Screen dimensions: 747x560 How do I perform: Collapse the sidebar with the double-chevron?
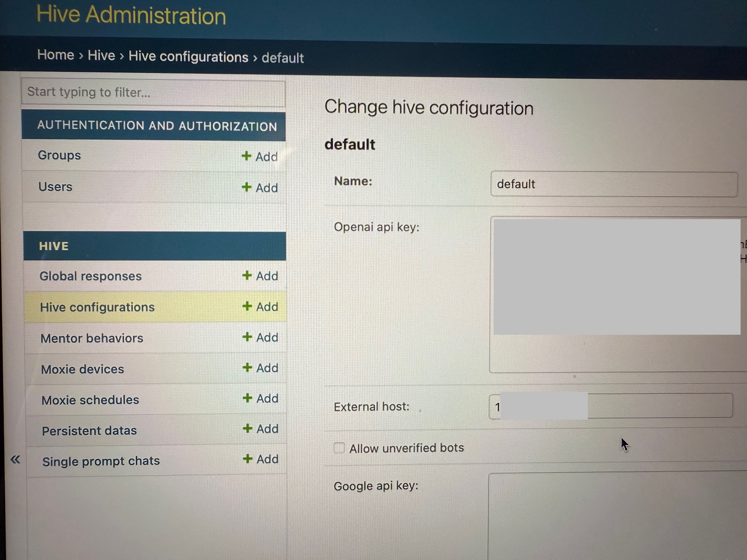click(15, 459)
